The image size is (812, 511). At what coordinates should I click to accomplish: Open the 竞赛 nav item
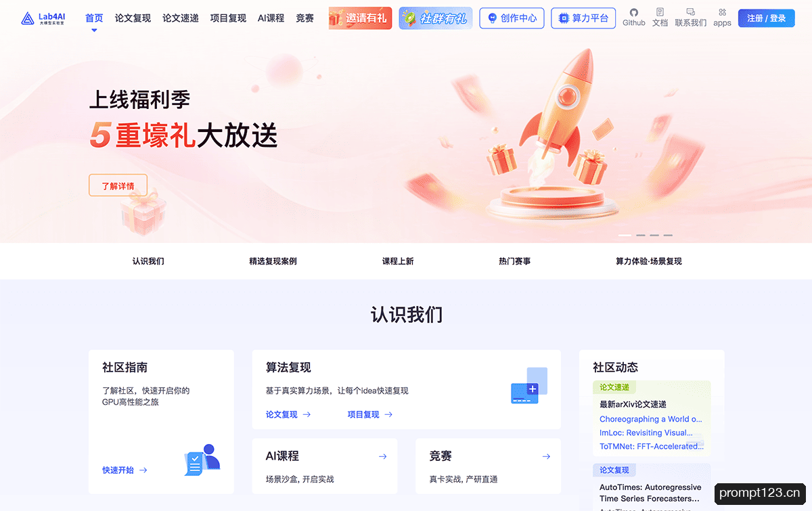304,18
